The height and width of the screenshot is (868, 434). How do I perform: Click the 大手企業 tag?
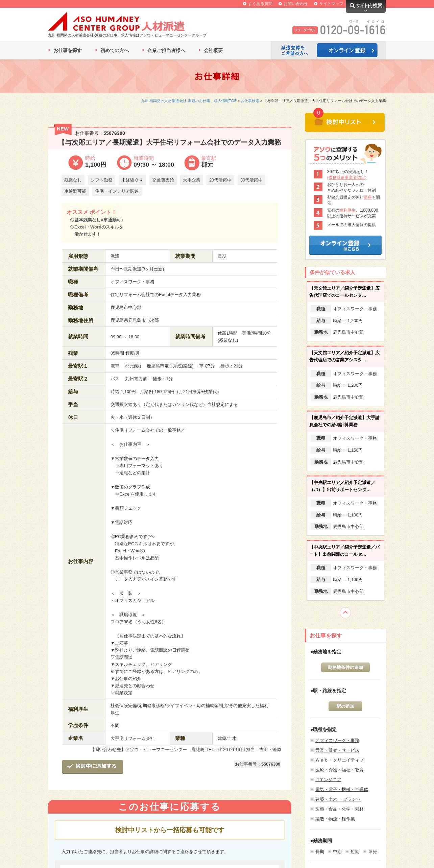tap(192, 180)
